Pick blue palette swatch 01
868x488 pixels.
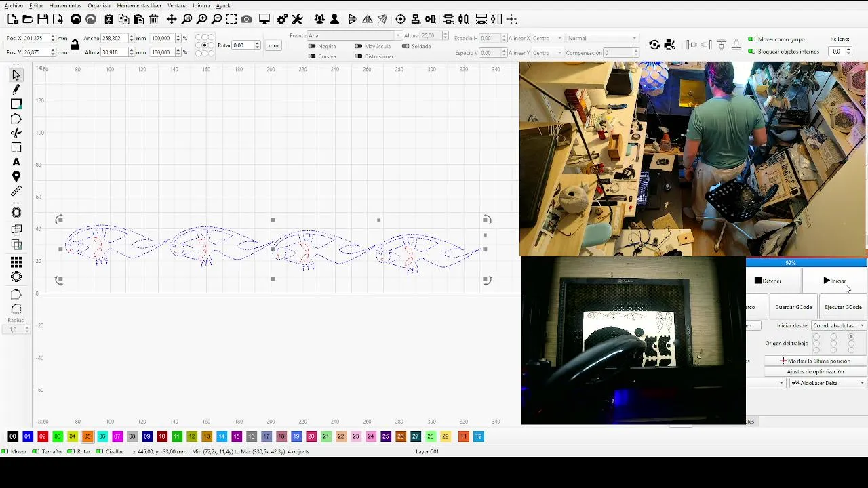27,436
